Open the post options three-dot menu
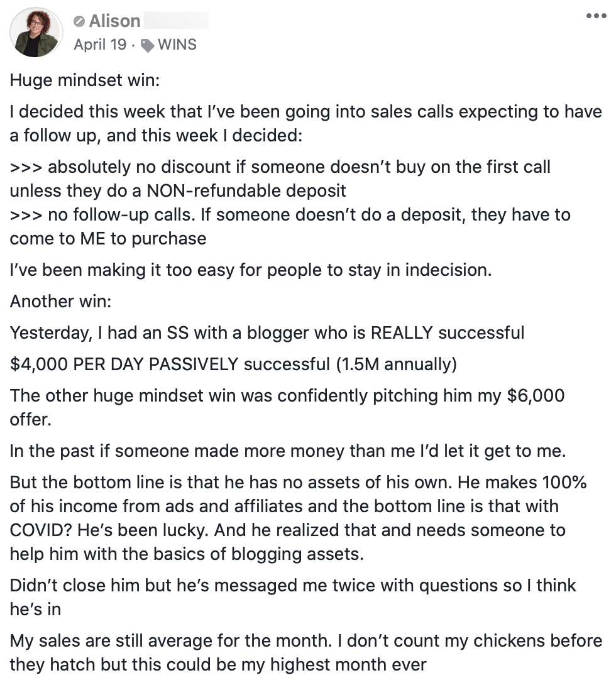Image resolution: width=616 pixels, height=685 pixels. 595,16
